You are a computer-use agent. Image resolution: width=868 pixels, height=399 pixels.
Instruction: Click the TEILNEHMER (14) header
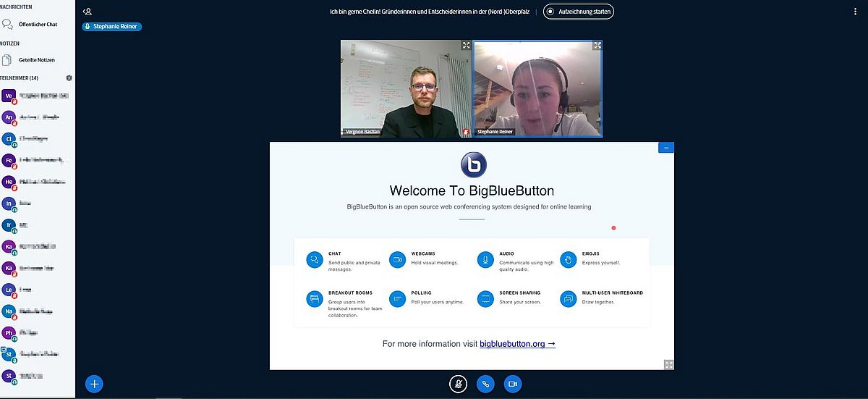(20, 77)
